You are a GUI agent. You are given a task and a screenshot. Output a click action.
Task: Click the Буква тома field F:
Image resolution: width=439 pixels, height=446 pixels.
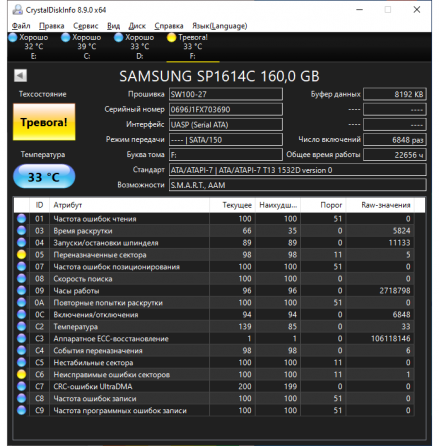coord(226,155)
